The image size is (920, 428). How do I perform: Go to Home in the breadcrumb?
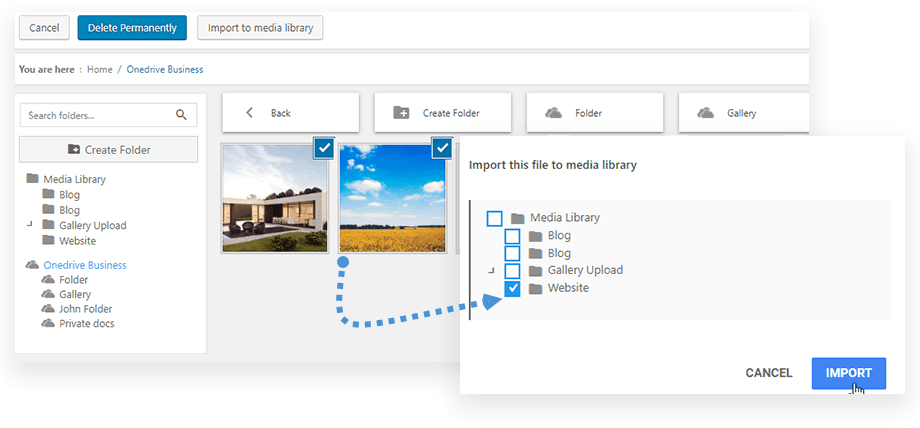pyautogui.click(x=100, y=69)
